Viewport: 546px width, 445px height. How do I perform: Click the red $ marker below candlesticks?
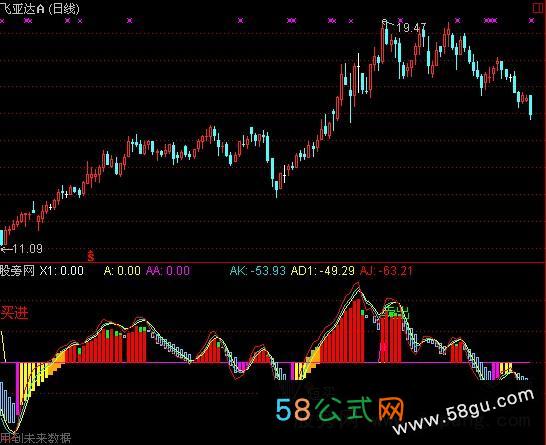pos(91,256)
